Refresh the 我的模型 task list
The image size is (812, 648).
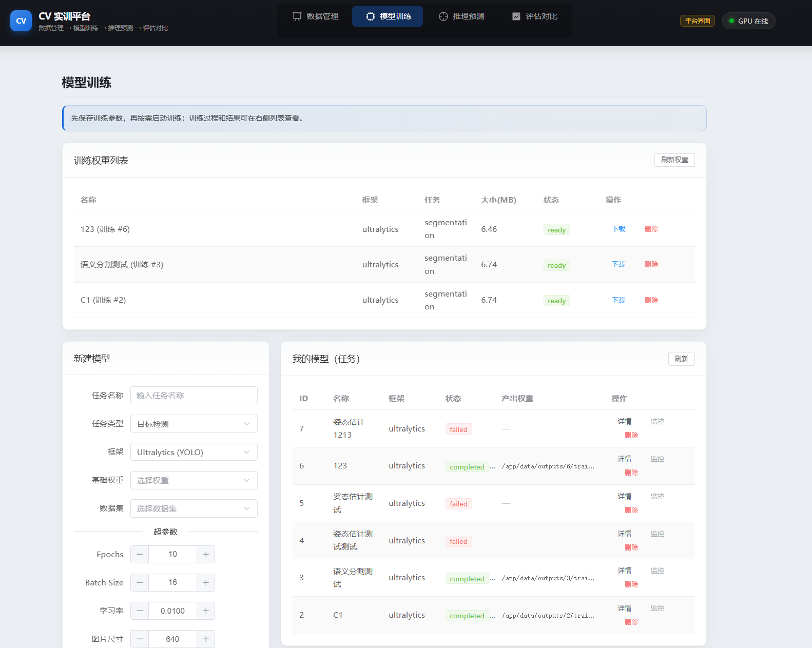tap(681, 359)
